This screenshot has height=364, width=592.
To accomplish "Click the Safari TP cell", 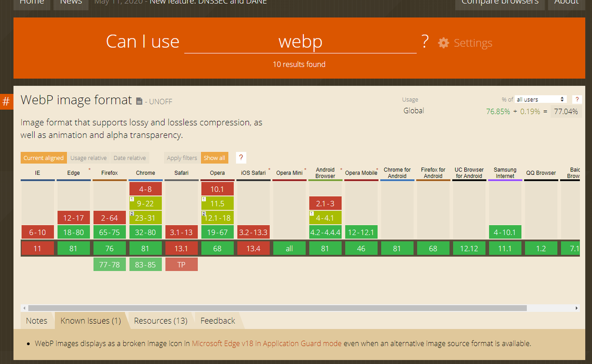I will point(181,265).
